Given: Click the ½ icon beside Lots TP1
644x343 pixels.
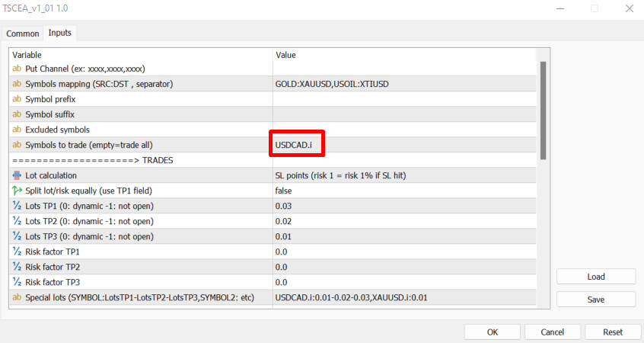Looking at the screenshot, I should tap(17, 206).
